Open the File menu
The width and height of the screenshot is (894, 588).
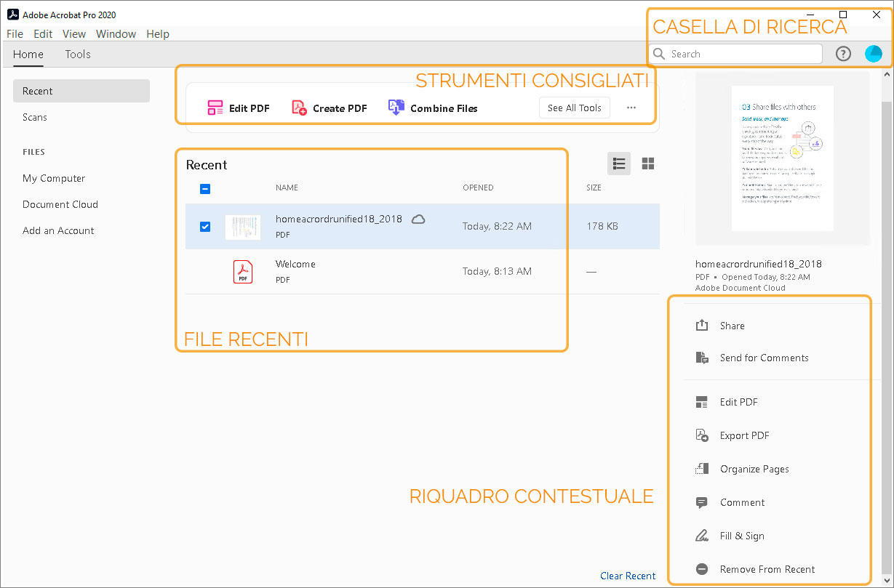click(15, 34)
